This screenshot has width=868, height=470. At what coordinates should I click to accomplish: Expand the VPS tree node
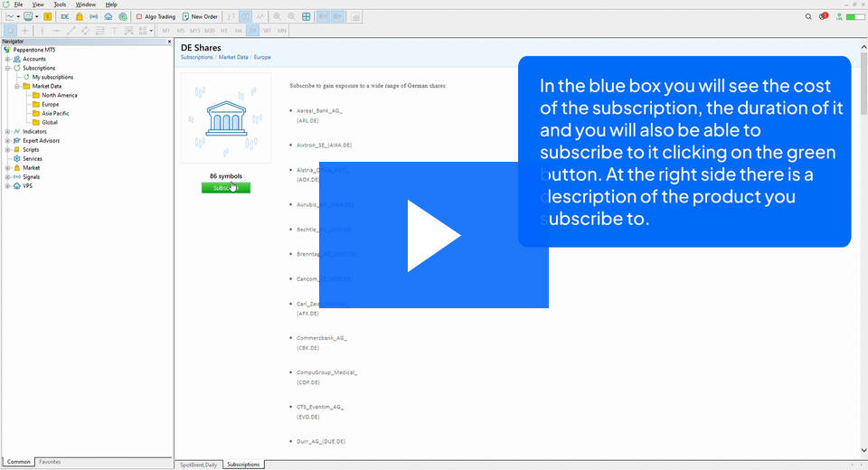tap(8, 186)
